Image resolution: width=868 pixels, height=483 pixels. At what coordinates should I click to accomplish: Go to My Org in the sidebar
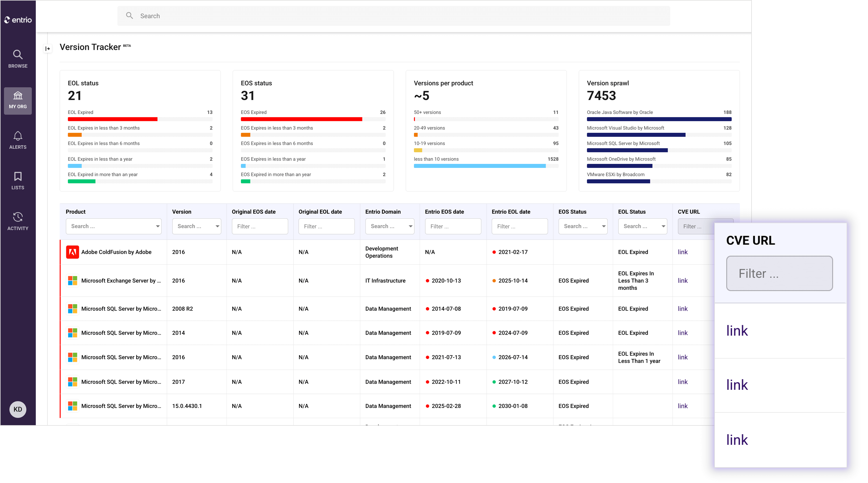click(x=18, y=100)
